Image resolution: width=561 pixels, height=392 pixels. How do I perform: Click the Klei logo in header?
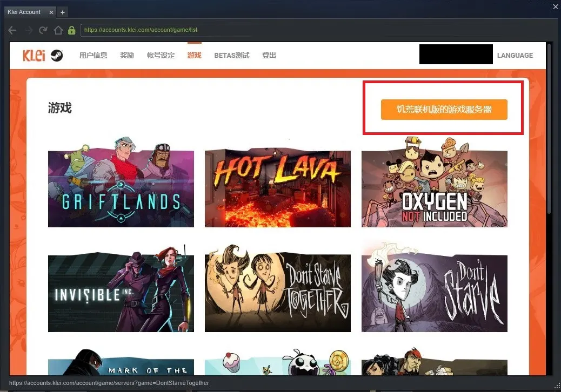coord(34,56)
